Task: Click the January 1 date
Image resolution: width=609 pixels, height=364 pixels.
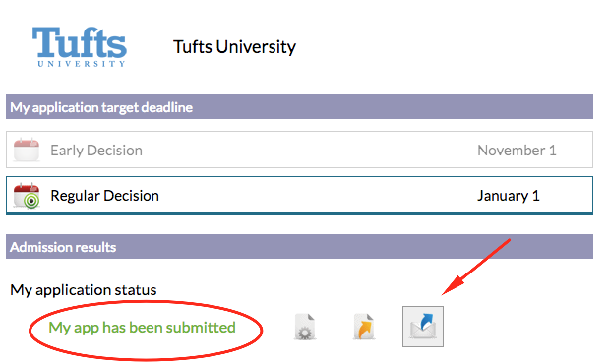Action: [509, 196]
